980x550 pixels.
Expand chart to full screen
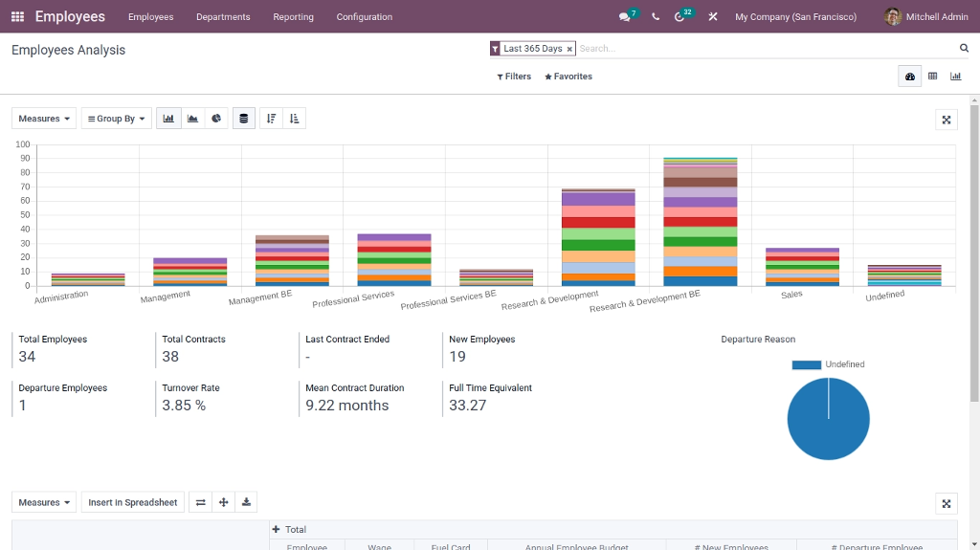coord(947,120)
